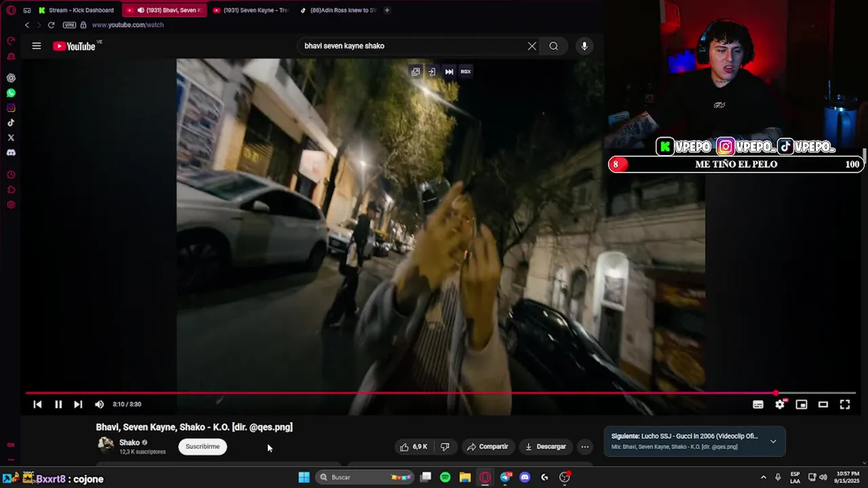The image size is (868, 488).
Task: Click the RGX overlay button on video
Action: 466,71
